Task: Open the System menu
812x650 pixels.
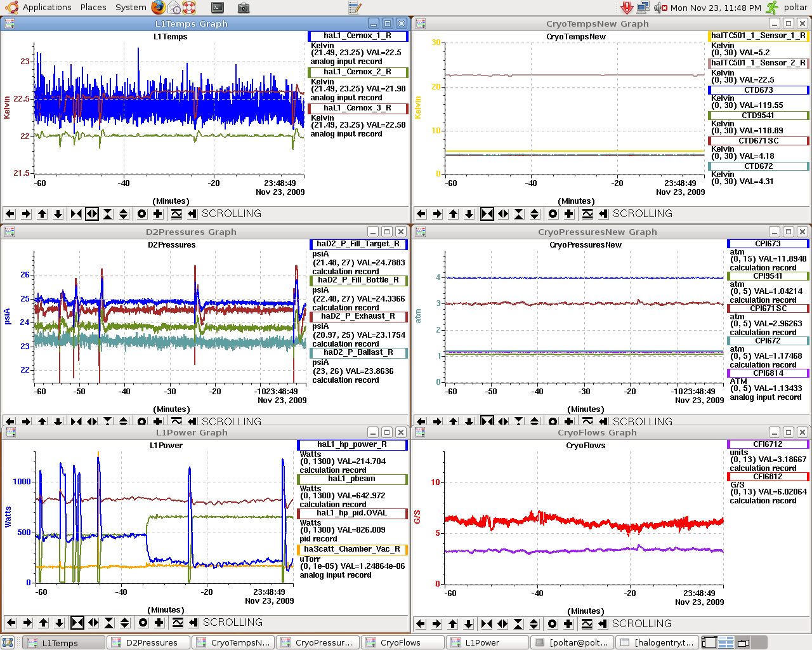Action: 131,8
